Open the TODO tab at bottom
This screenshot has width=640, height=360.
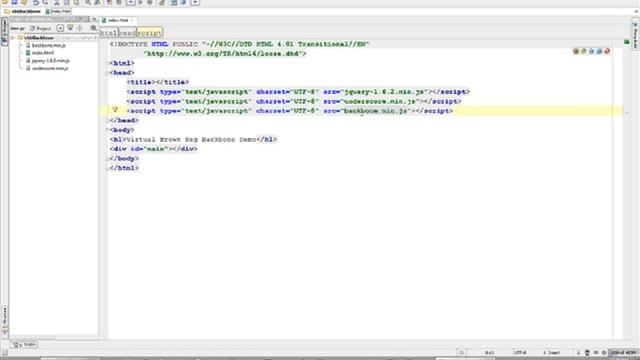[25, 344]
